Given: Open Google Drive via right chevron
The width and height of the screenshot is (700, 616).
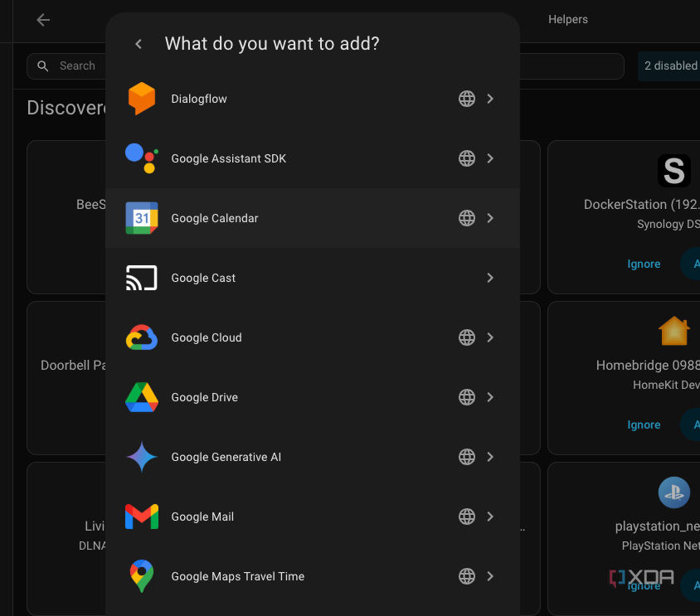Looking at the screenshot, I should (490, 397).
